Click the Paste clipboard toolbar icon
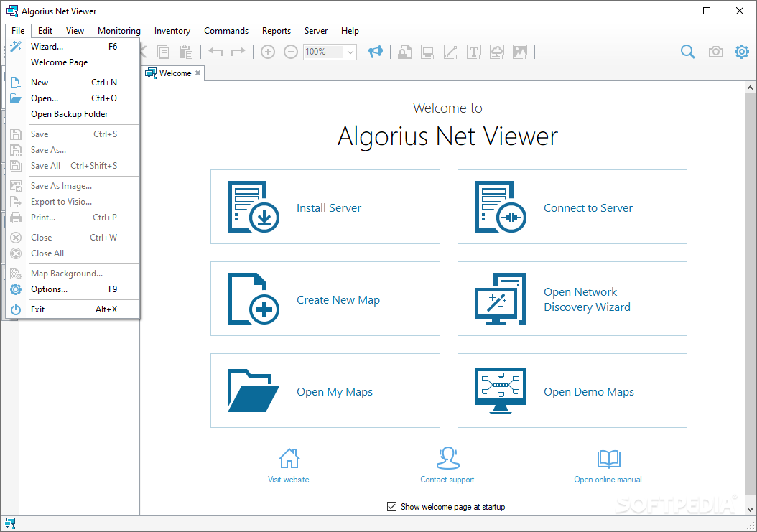This screenshot has height=532, width=757. pyautogui.click(x=186, y=52)
